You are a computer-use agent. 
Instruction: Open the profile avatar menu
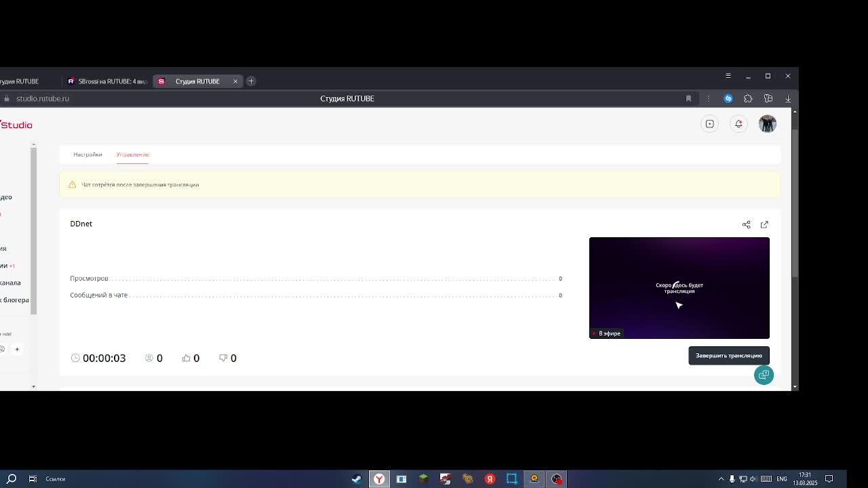(767, 124)
